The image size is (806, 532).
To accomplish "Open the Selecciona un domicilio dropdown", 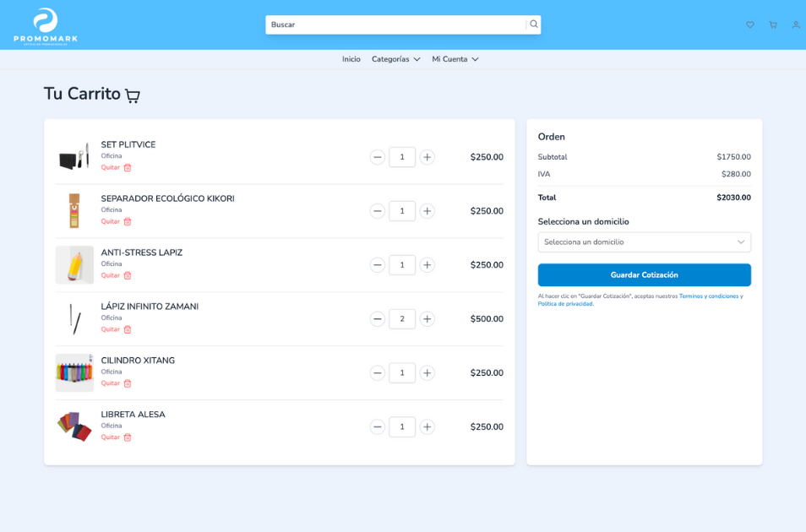I will pos(644,242).
